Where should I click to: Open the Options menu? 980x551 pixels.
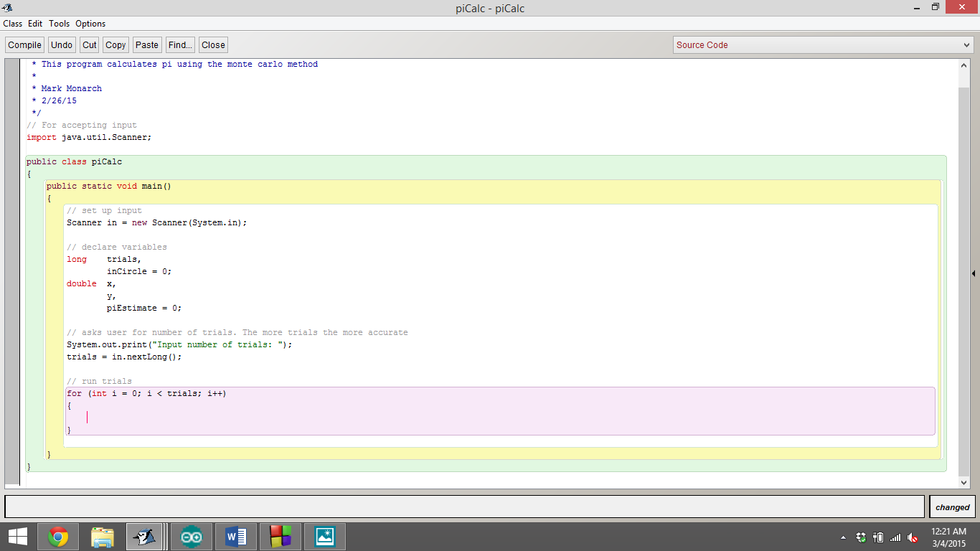click(90, 24)
